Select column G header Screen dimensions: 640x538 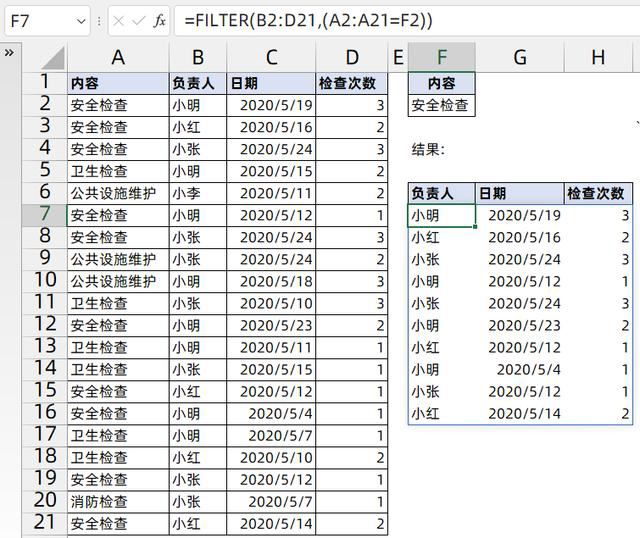click(x=519, y=58)
